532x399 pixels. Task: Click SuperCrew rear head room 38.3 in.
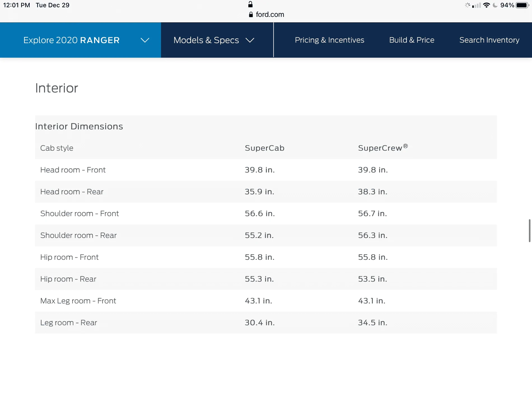[373, 192]
